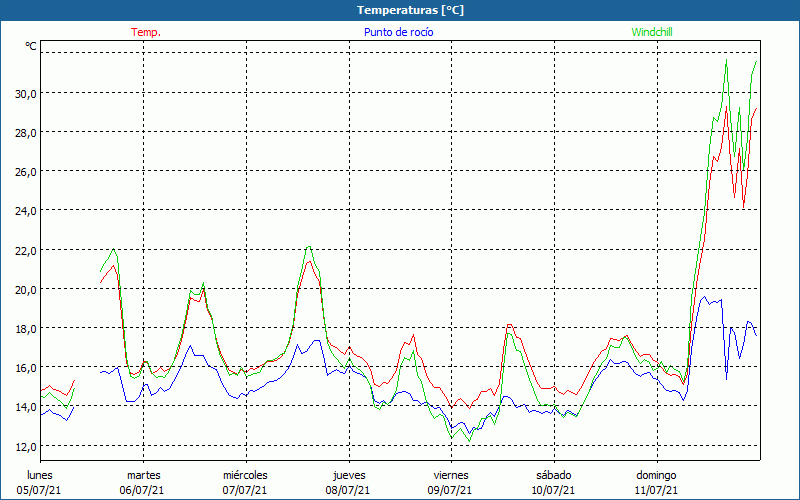
Task: Click the 'domingo' day label
Action: pos(656,475)
